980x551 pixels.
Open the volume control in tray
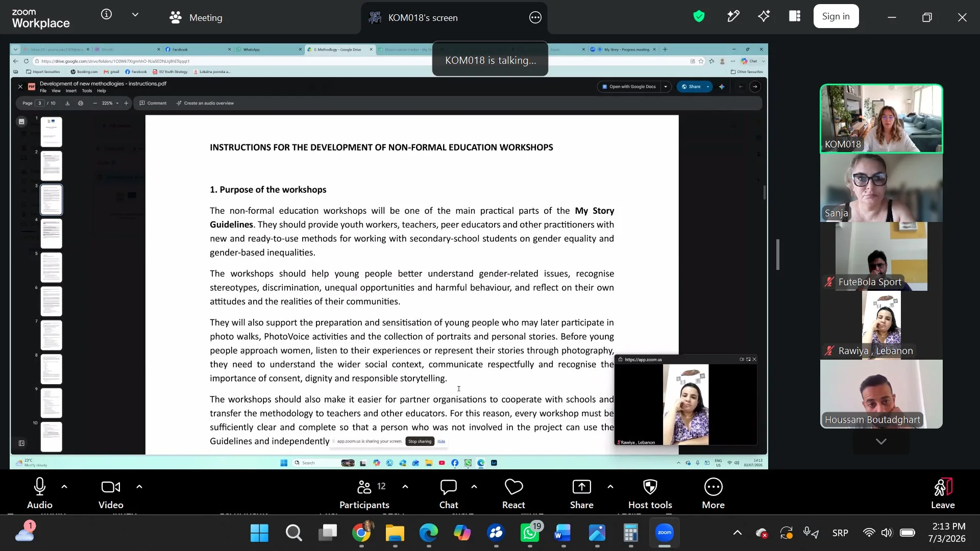887,533
